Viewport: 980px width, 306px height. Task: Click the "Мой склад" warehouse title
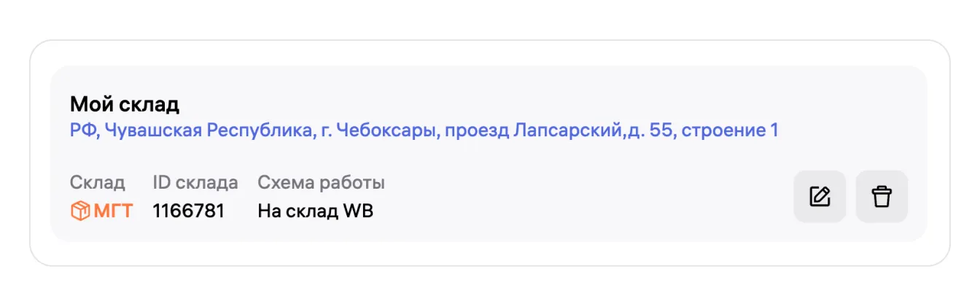click(x=124, y=104)
